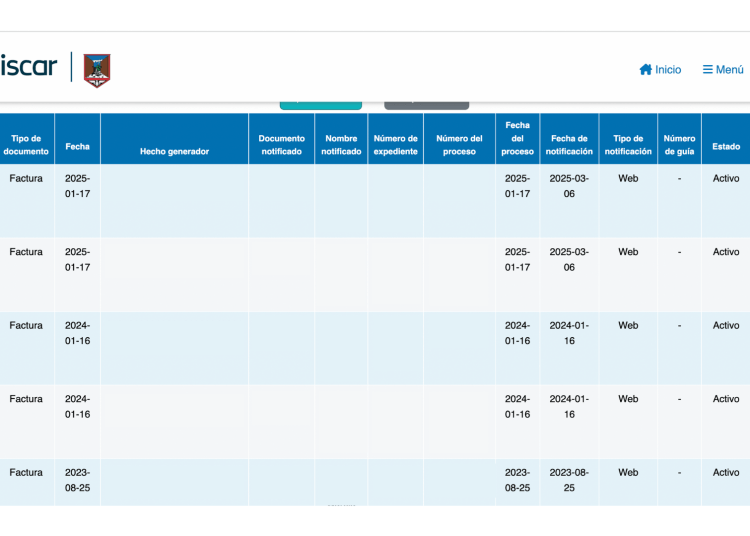Screen dimensions: 750x536
Task: Click the home icon next to Inicio
Action: [646, 70]
